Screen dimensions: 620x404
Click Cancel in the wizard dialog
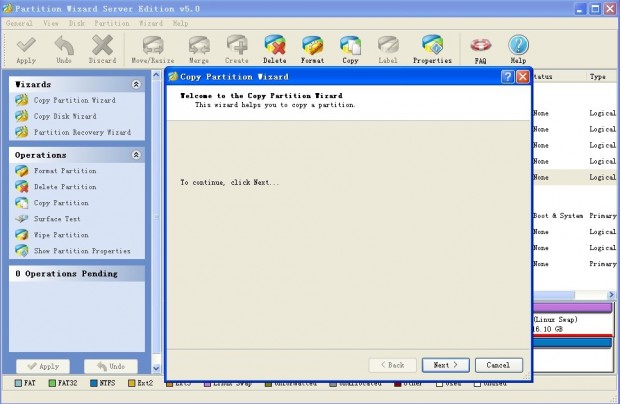pos(499,365)
